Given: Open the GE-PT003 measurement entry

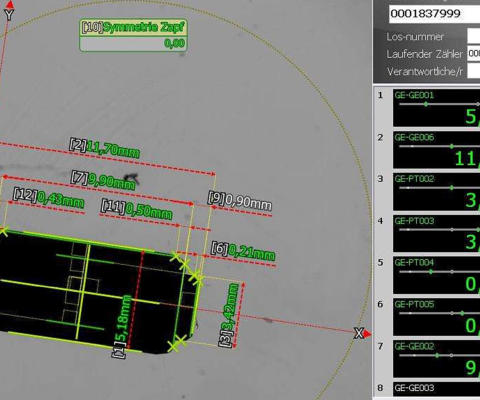Looking at the screenshot, I should [436, 234].
